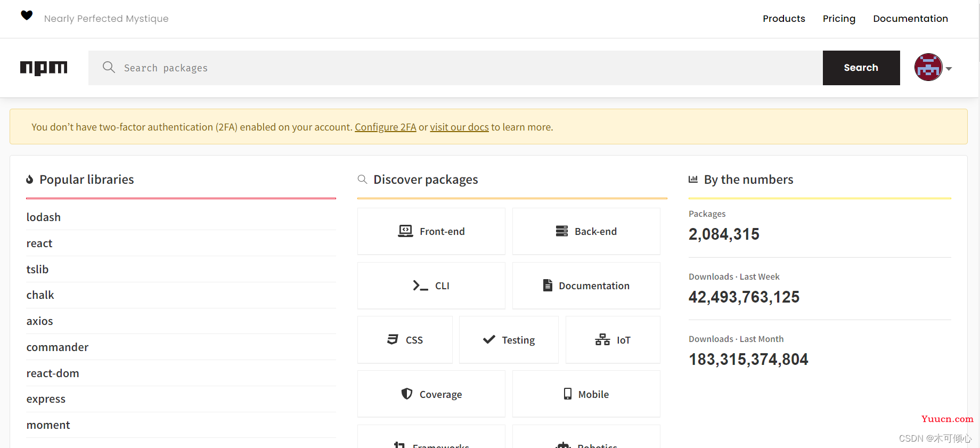Browse CLI packages
This screenshot has width=980, height=448.
tap(431, 286)
